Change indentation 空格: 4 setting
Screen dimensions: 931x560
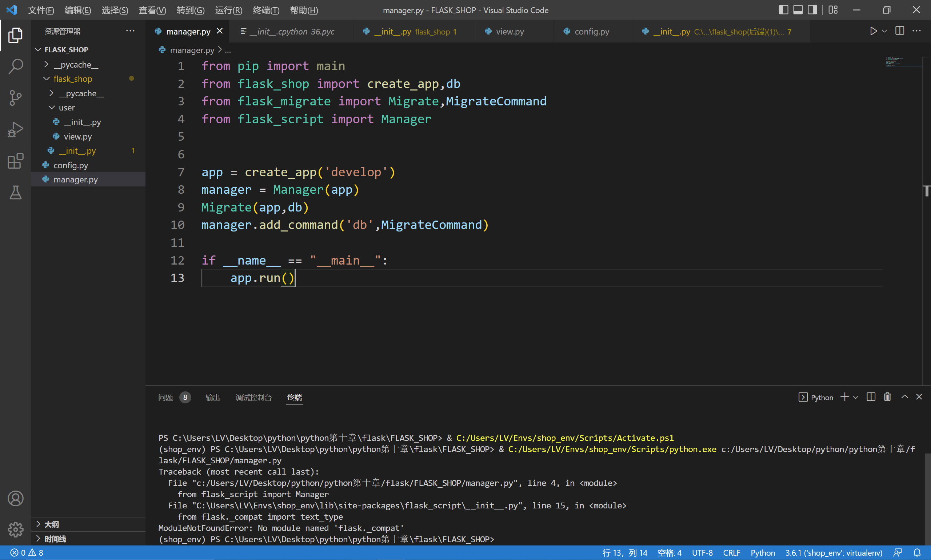(x=670, y=553)
